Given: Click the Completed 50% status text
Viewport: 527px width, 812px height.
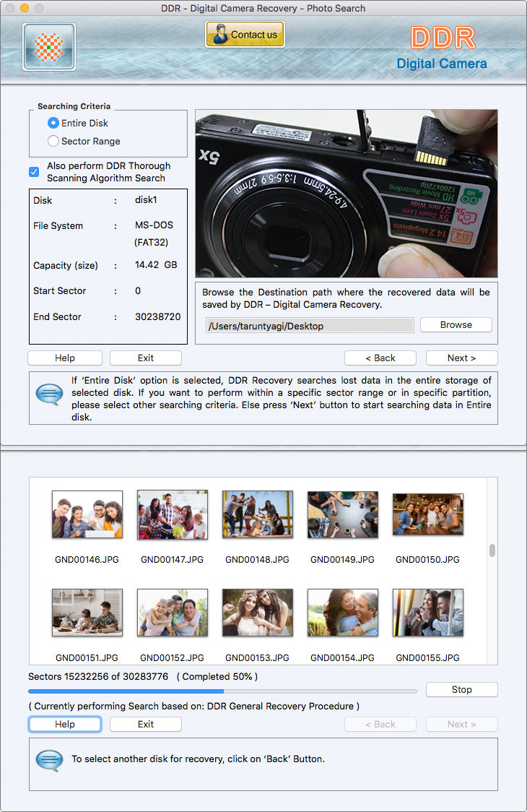Looking at the screenshot, I should [217, 676].
